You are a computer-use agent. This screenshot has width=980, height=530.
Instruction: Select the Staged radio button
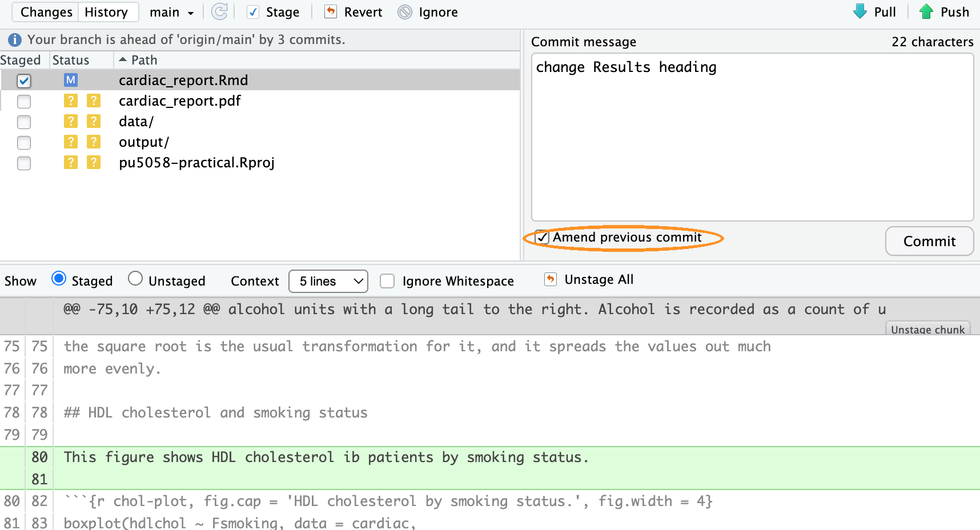pos(58,279)
